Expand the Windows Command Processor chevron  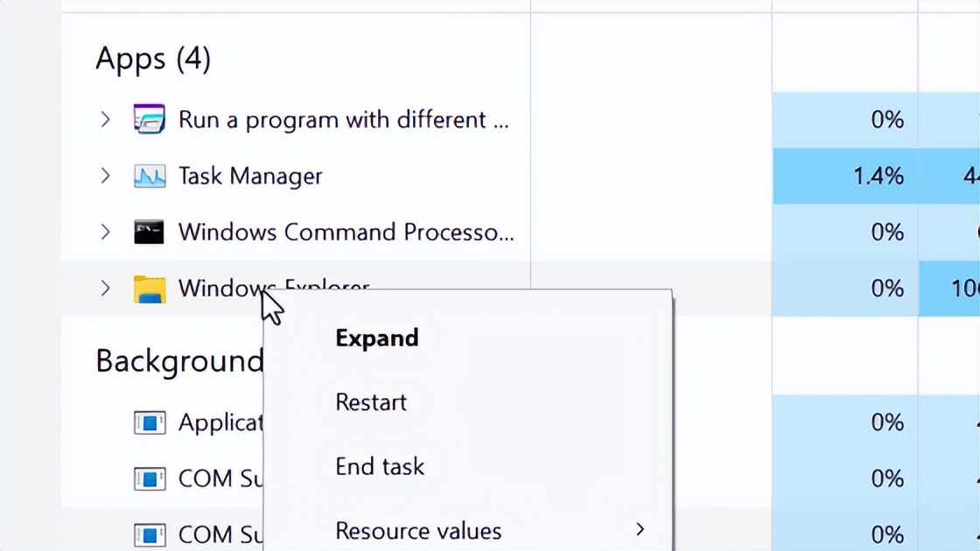(106, 232)
